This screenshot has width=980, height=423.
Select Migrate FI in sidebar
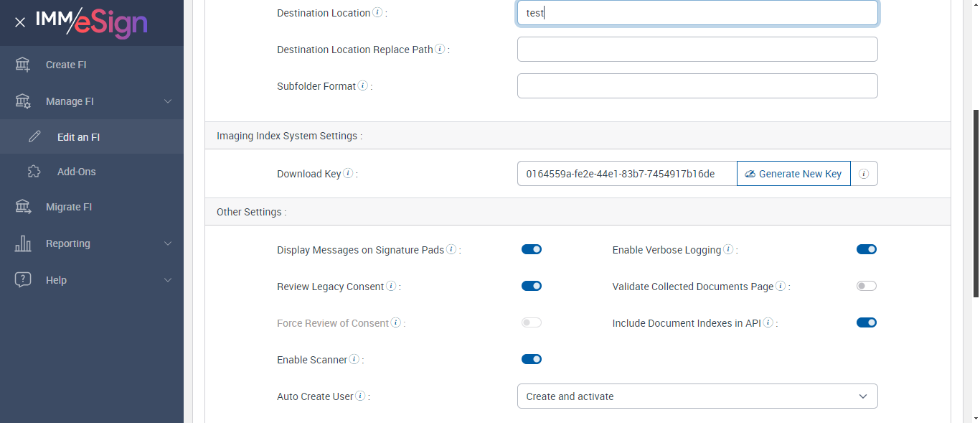click(69, 207)
